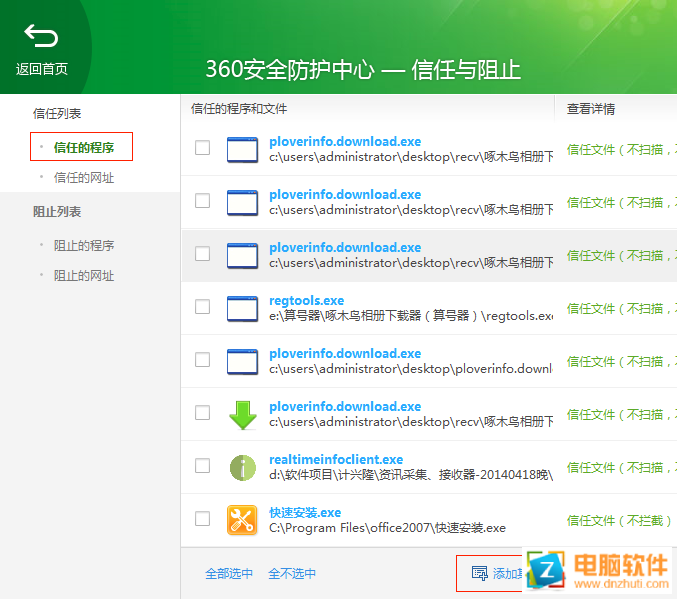Image resolution: width=677 pixels, height=599 pixels.
Task: Click the window icon for desktop\ploverinfo.downl entry
Action: point(242,361)
